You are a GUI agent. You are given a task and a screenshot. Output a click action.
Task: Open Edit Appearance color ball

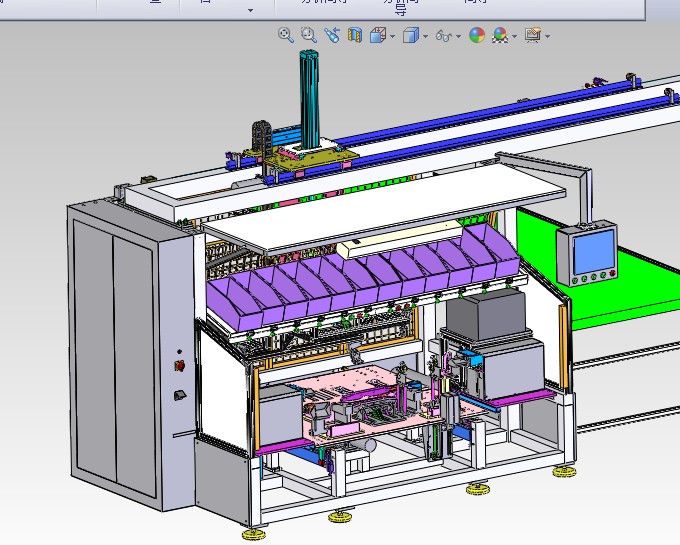pyautogui.click(x=477, y=35)
